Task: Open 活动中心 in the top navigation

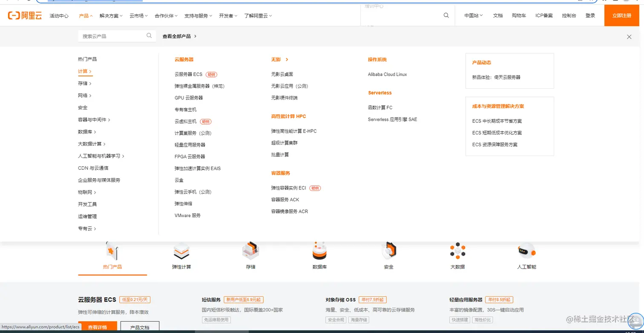Action: pos(59,16)
